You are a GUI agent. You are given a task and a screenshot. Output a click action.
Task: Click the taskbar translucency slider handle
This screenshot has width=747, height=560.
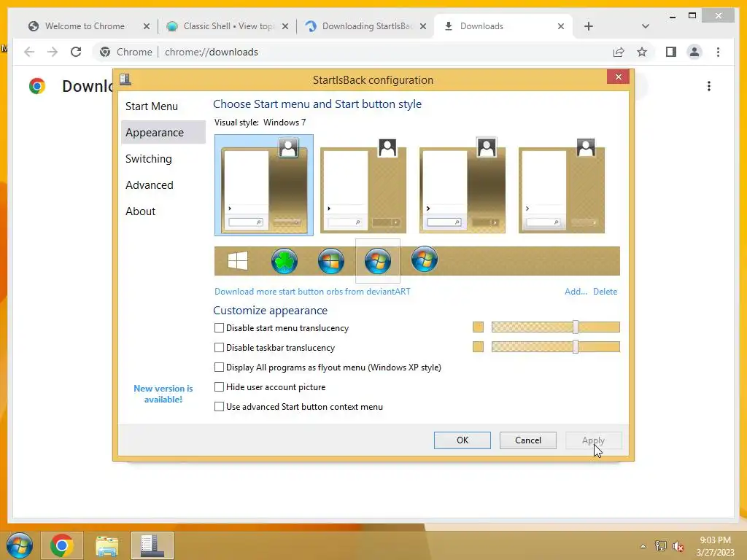click(x=576, y=346)
